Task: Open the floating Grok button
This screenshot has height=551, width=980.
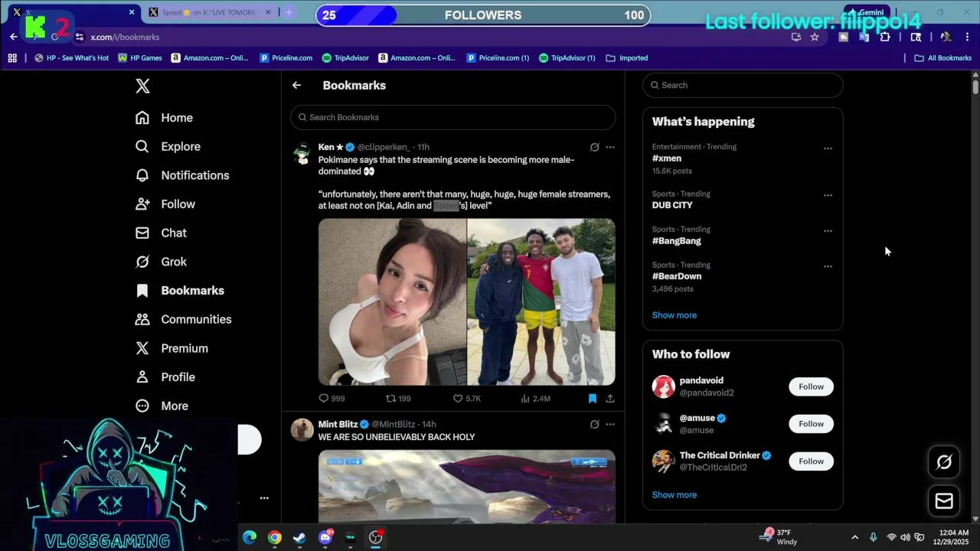Action: [x=944, y=461]
